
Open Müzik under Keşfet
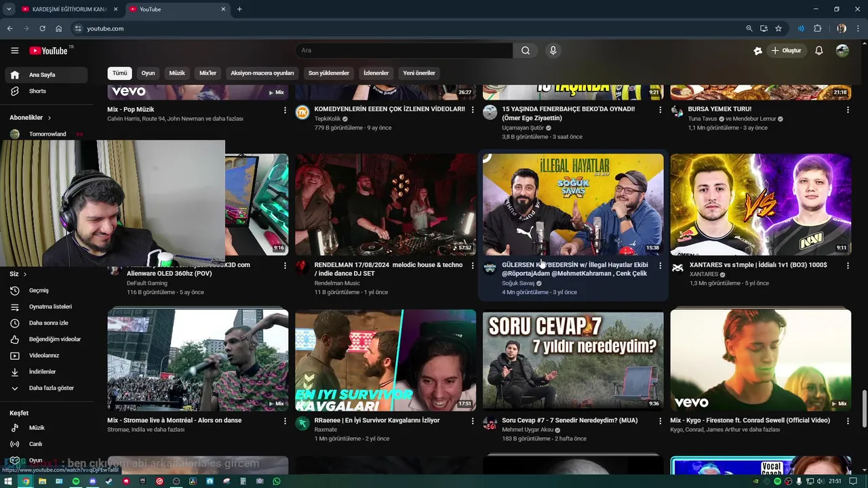pyautogui.click(x=46, y=428)
